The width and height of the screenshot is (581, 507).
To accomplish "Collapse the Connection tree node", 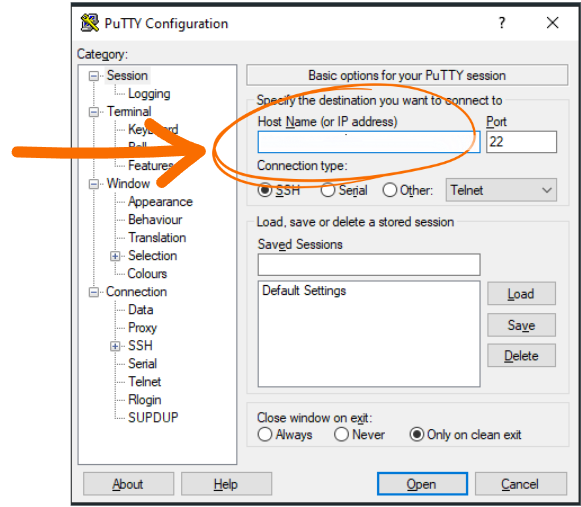I will (x=94, y=292).
